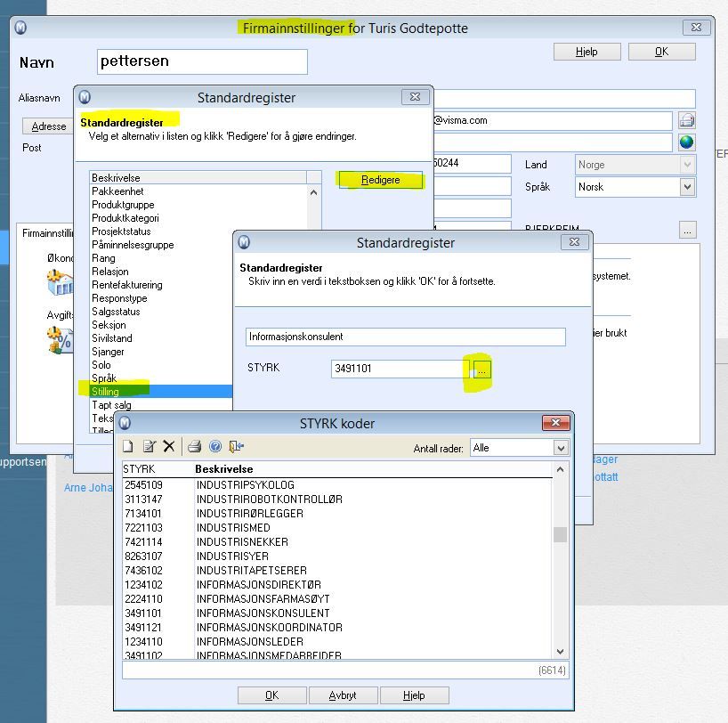Image resolution: width=728 pixels, height=723 pixels.
Task: Click Hjelp in the STYRK koder dialog
Action: [414, 695]
